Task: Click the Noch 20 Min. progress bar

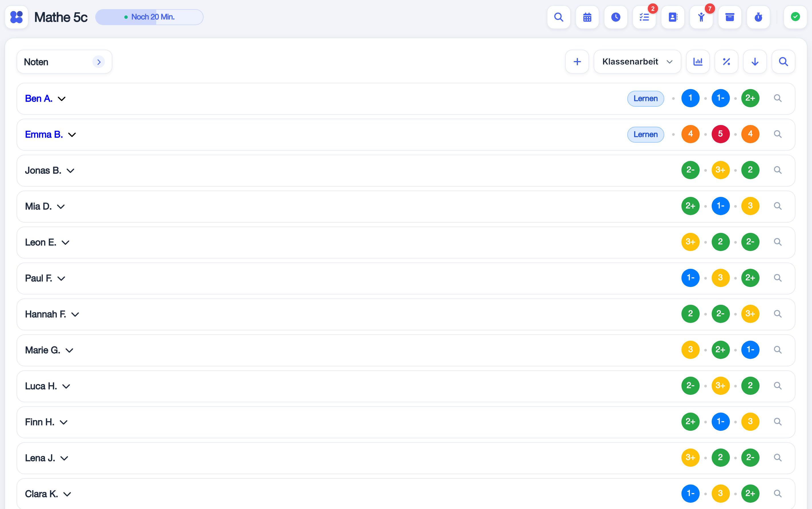Action: pos(149,17)
